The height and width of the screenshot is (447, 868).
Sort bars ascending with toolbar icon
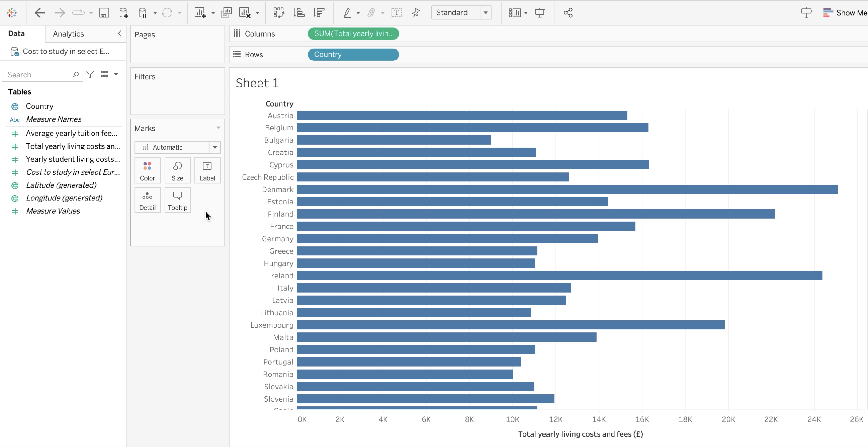[299, 13]
